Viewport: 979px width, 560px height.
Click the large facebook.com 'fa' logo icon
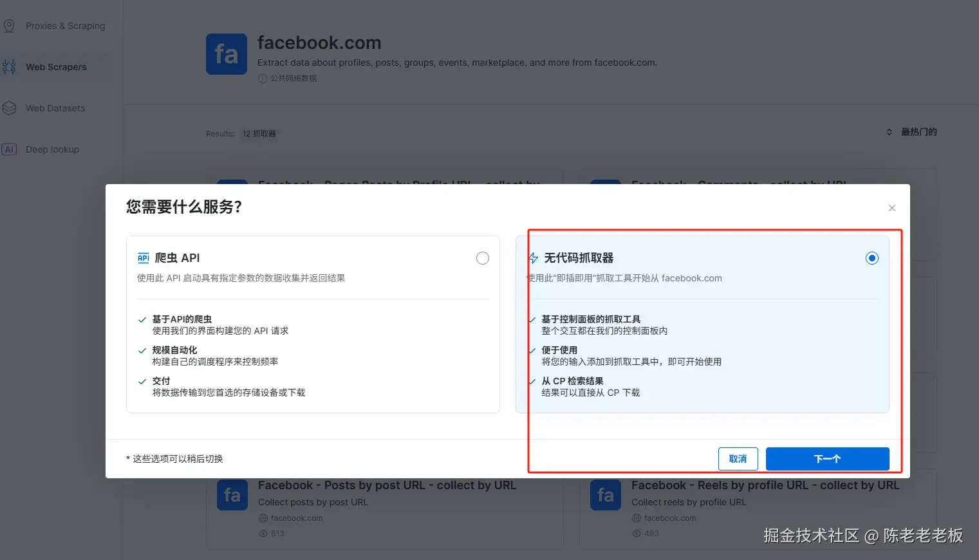pyautogui.click(x=226, y=54)
